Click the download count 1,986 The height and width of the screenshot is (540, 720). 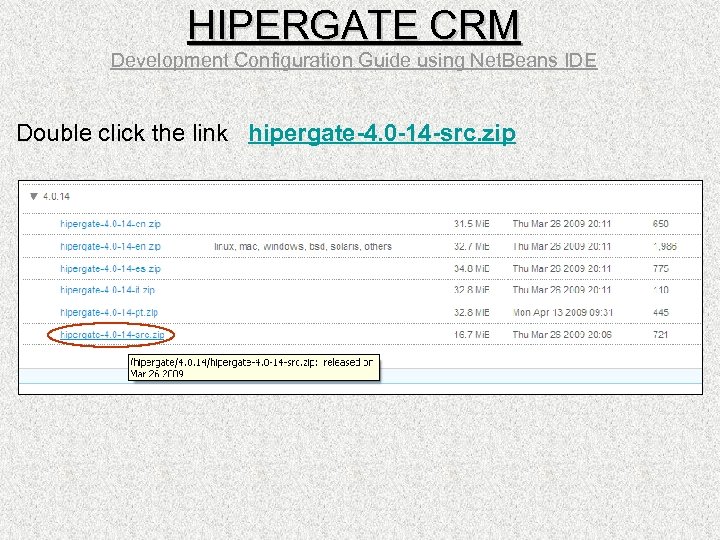(664, 247)
